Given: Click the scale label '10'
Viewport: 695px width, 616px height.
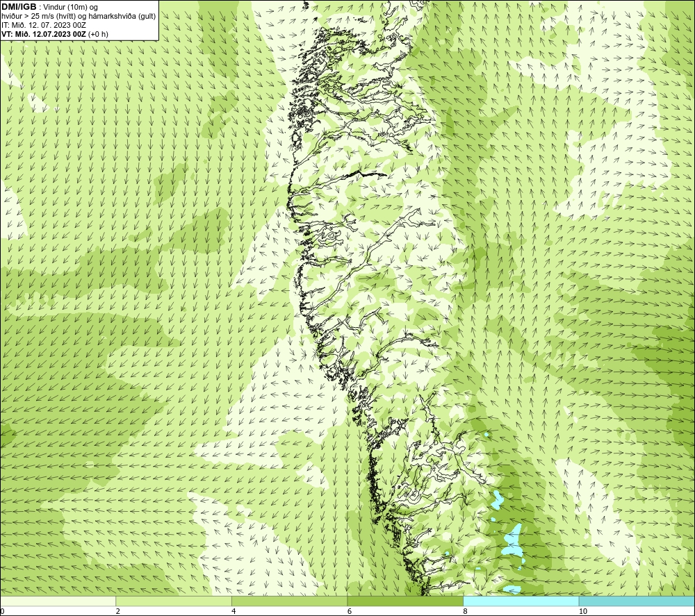Looking at the screenshot, I should click(583, 612).
